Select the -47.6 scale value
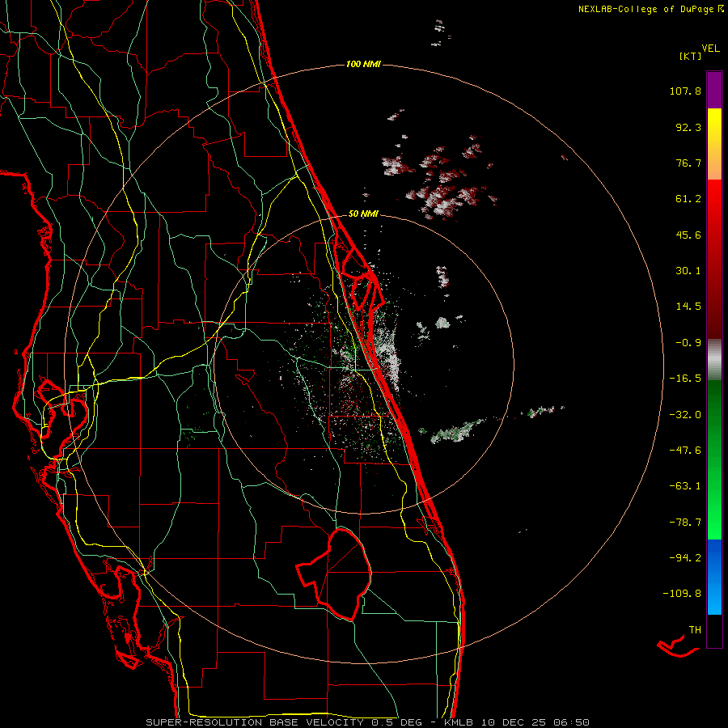The height and width of the screenshot is (728, 728). coord(685,451)
